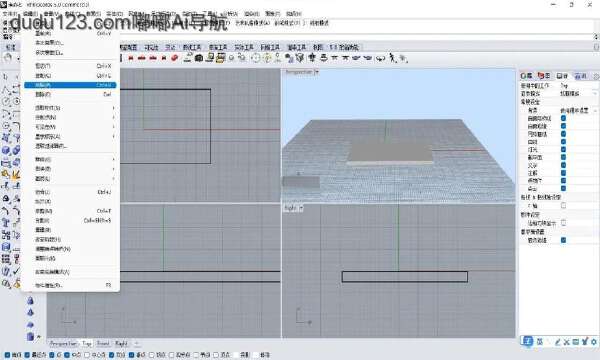Viewport: 600px width, 360px height.
Task: Click the red sphere icon in toolbar
Action: pyautogui.click(x=175, y=58)
